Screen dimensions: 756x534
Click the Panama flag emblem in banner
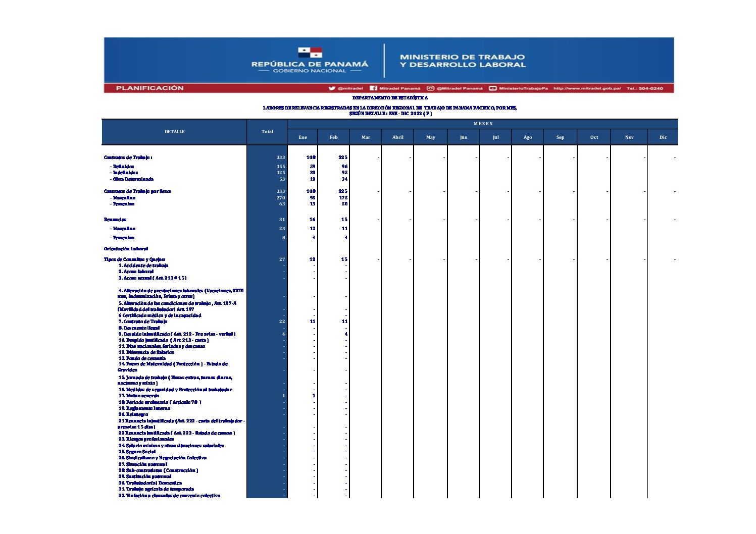coord(310,53)
